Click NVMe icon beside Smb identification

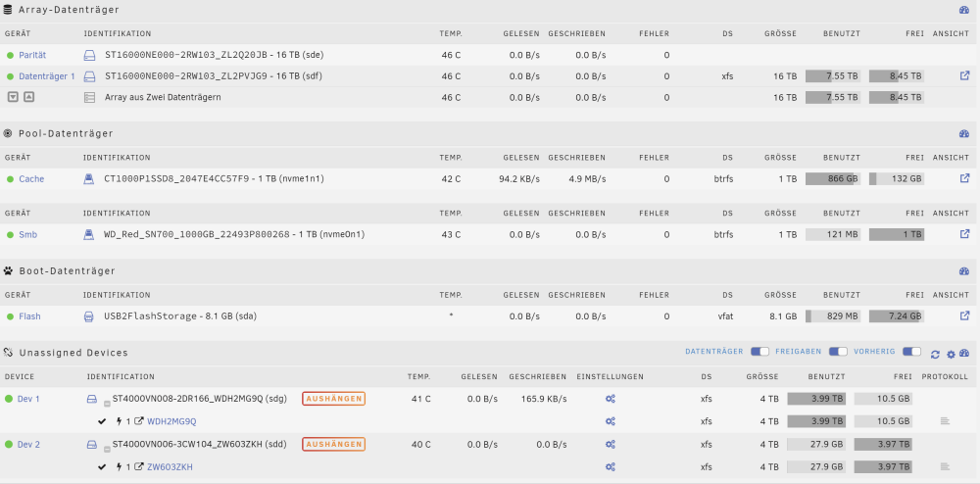pyautogui.click(x=89, y=235)
